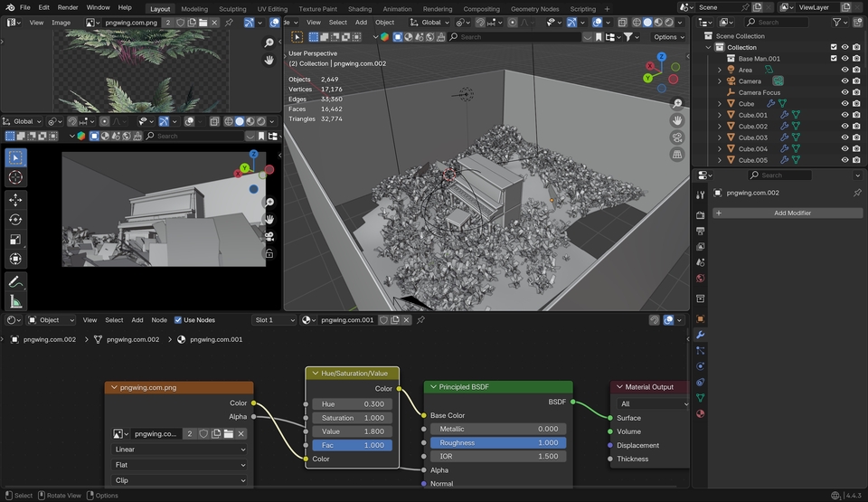Hide Cube.001 with its eye icon

tap(845, 115)
